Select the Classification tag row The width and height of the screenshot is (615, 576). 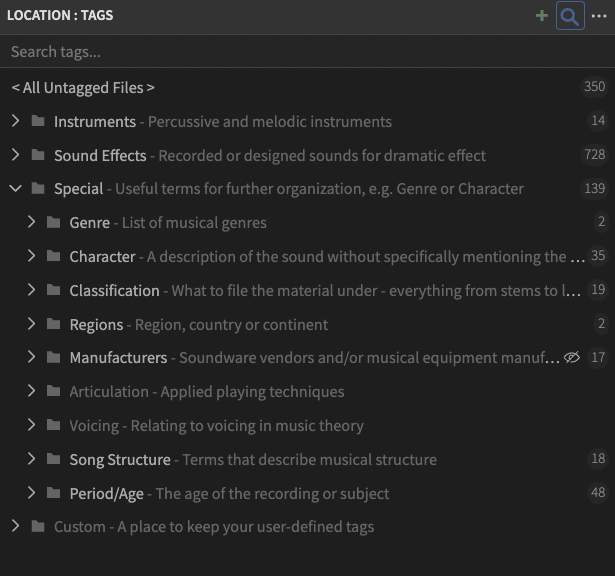(114, 291)
